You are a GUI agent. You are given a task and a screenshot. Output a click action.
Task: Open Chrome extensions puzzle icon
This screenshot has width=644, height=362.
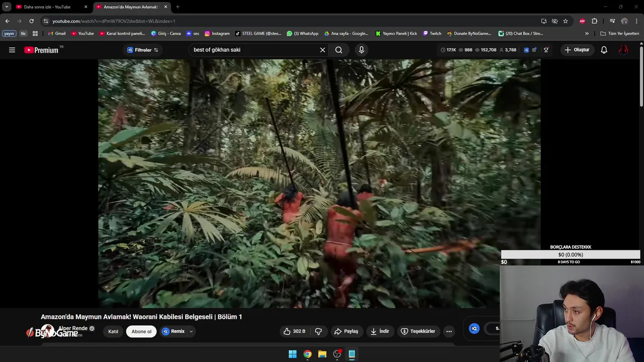pos(594,21)
